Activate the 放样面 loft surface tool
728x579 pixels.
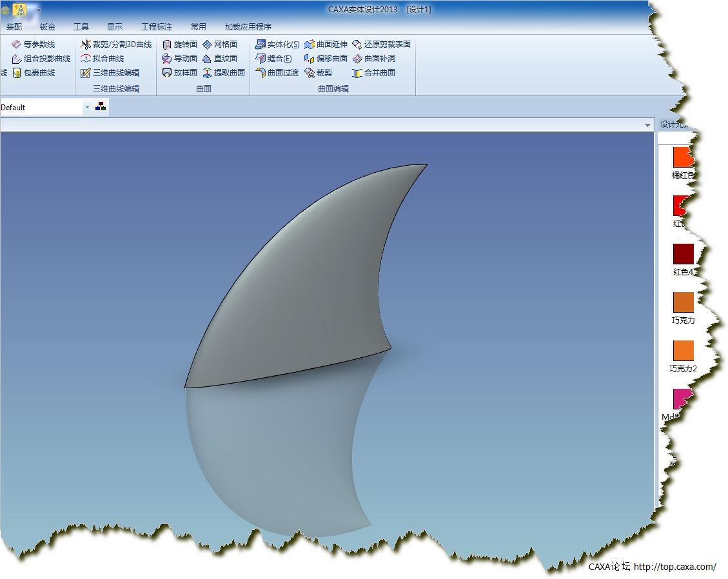coord(180,73)
